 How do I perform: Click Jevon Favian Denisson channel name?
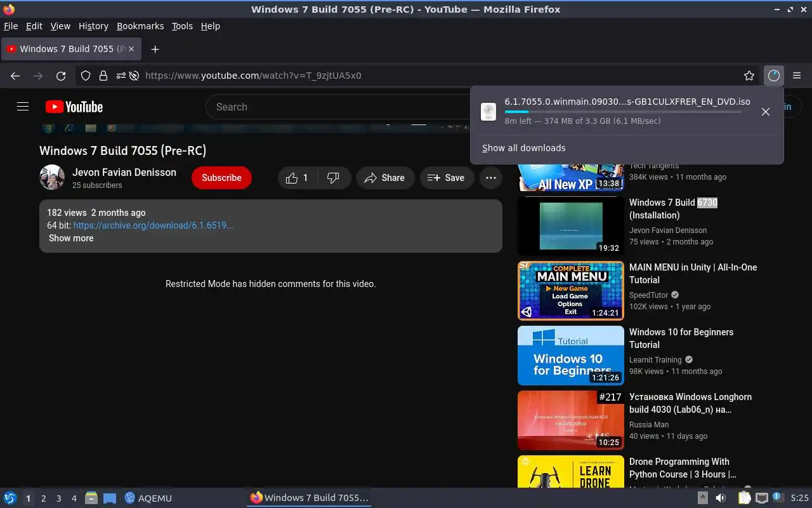click(x=124, y=172)
